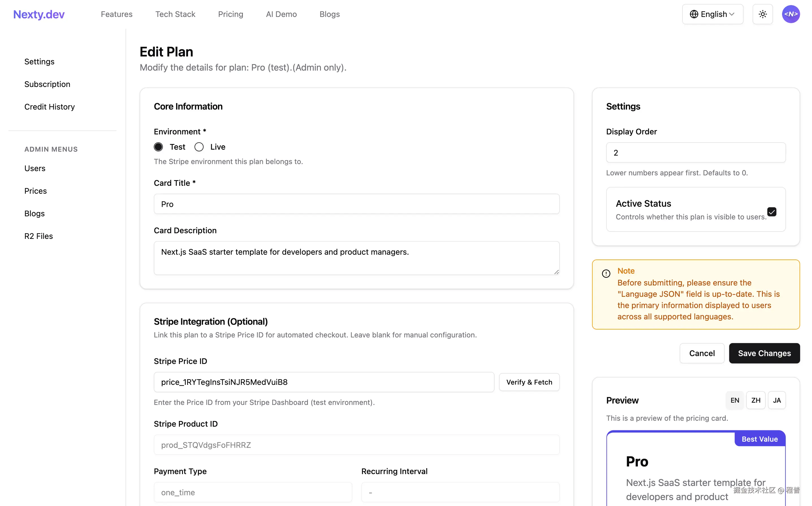Toggle the Active Status checkbox
This screenshot has height=506, width=812.
(x=772, y=212)
